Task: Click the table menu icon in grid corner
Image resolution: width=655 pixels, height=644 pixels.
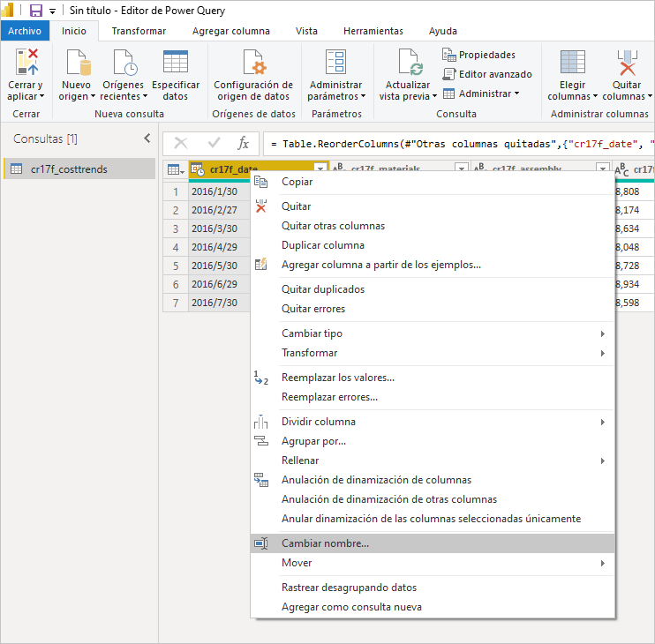Action: pyautogui.click(x=176, y=169)
